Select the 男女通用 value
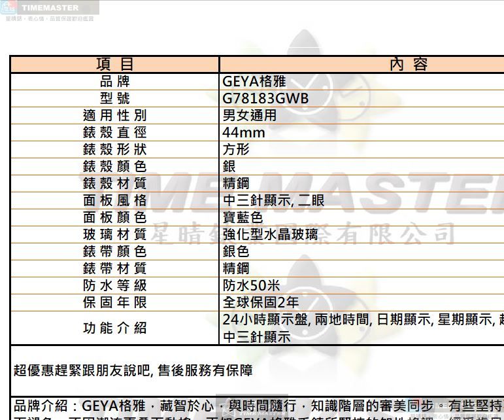This screenshot has width=504, height=420. (x=250, y=115)
